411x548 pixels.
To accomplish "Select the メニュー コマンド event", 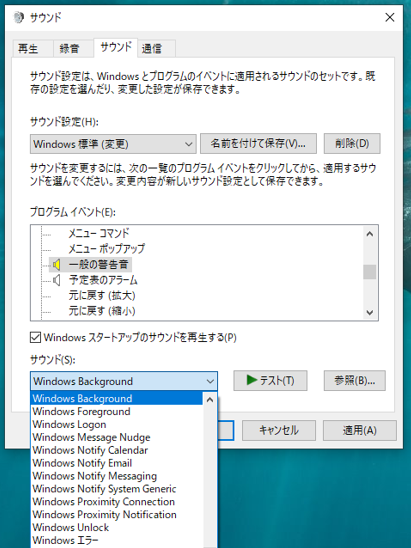I will pos(99,233).
